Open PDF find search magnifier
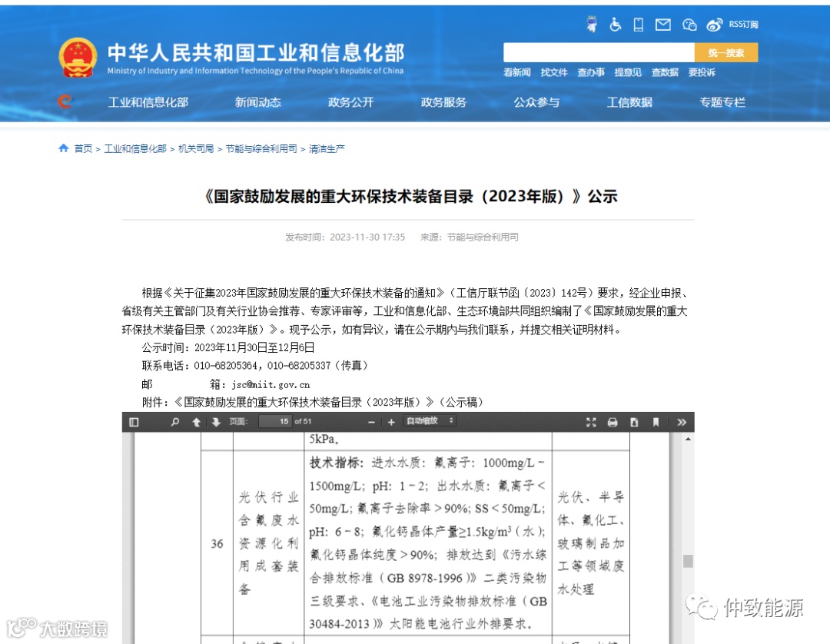The height and width of the screenshot is (644, 830). pyautogui.click(x=174, y=422)
